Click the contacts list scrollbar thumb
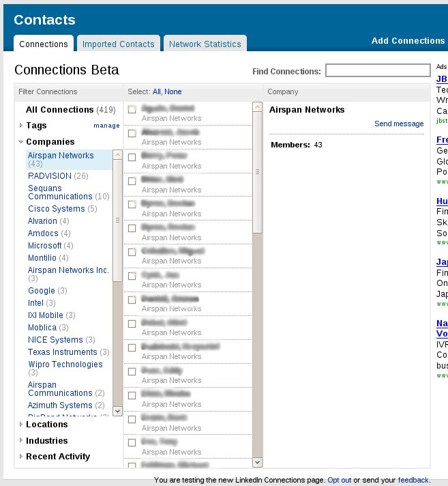Image resolution: width=448 pixels, height=486 pixels. coord(257,172)
